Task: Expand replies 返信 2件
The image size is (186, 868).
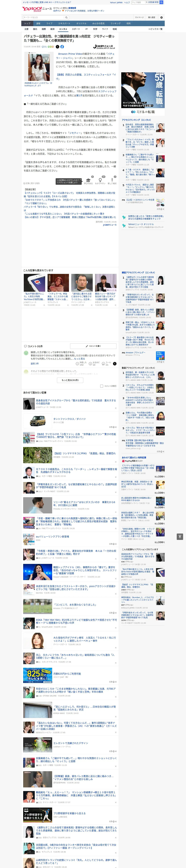Action: pos(35,364)
